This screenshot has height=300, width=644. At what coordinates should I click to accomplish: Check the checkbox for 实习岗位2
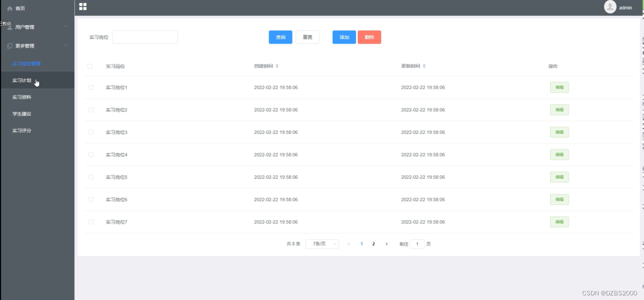91,110
